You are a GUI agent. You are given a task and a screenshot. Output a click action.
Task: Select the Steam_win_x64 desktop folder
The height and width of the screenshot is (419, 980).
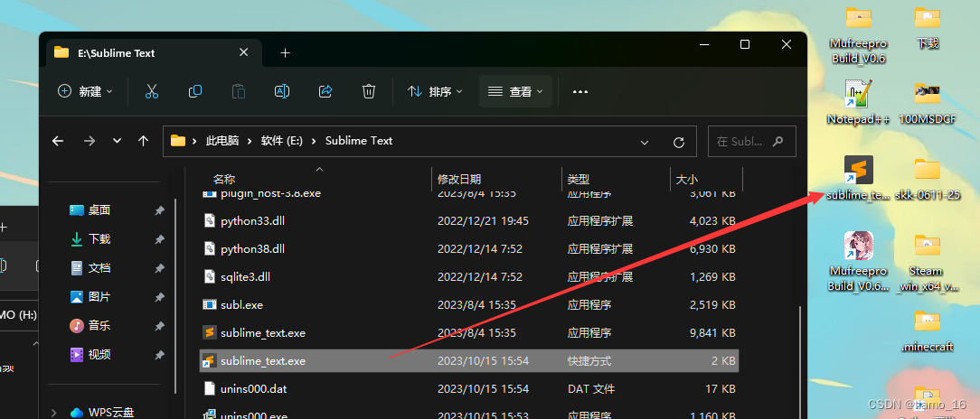pos(928,262)
